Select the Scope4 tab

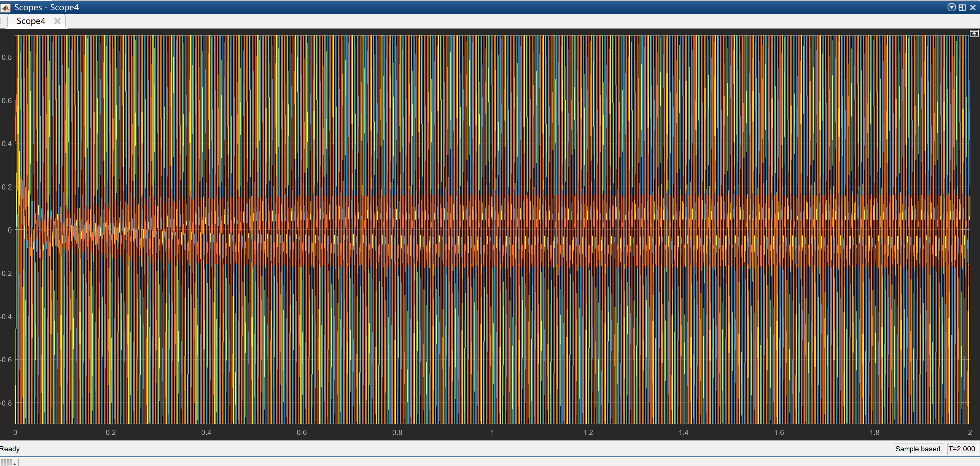point(31,21)
